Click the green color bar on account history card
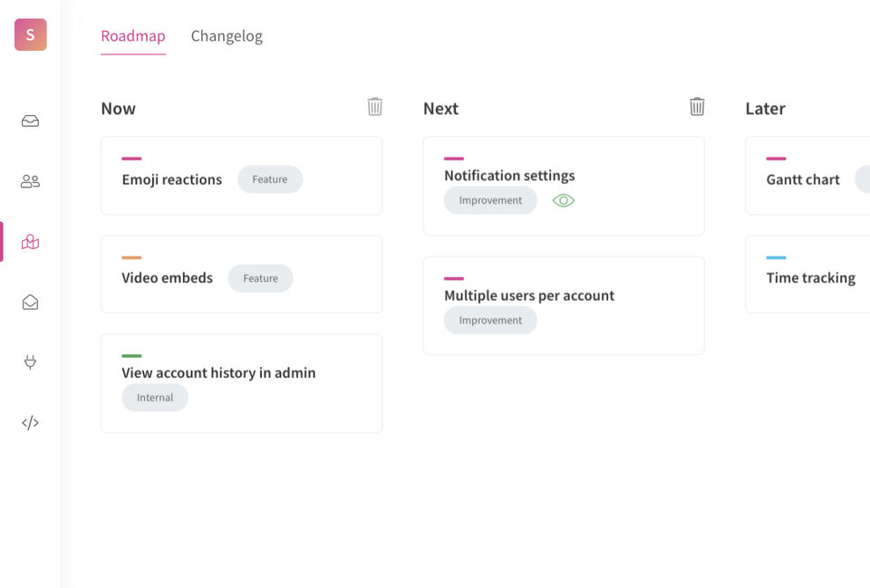Image resolution: width=870 pixels, height=588 pixels. click(131, 355)
